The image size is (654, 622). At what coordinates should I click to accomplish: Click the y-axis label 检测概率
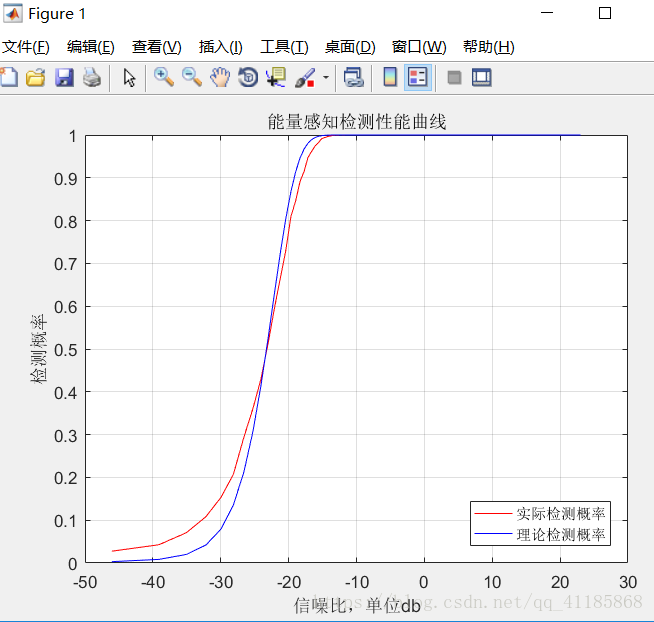pyautogui.click(x=38, y=349)
